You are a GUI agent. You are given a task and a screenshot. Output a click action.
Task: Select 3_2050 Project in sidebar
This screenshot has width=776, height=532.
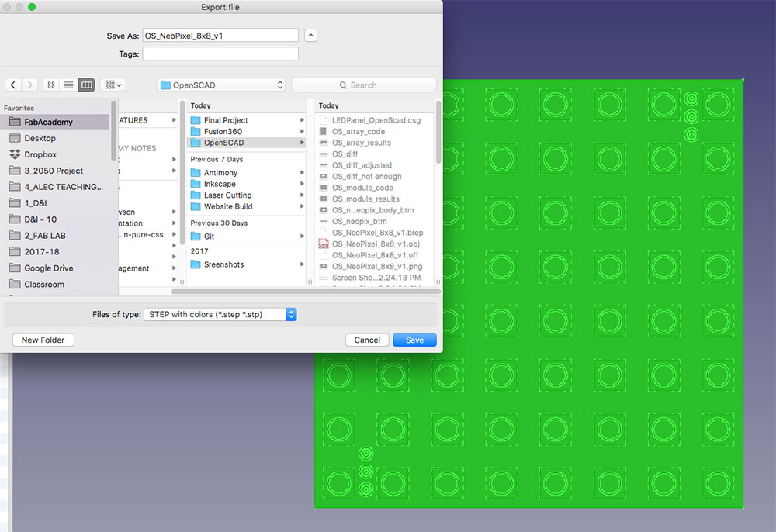[54, 171]
